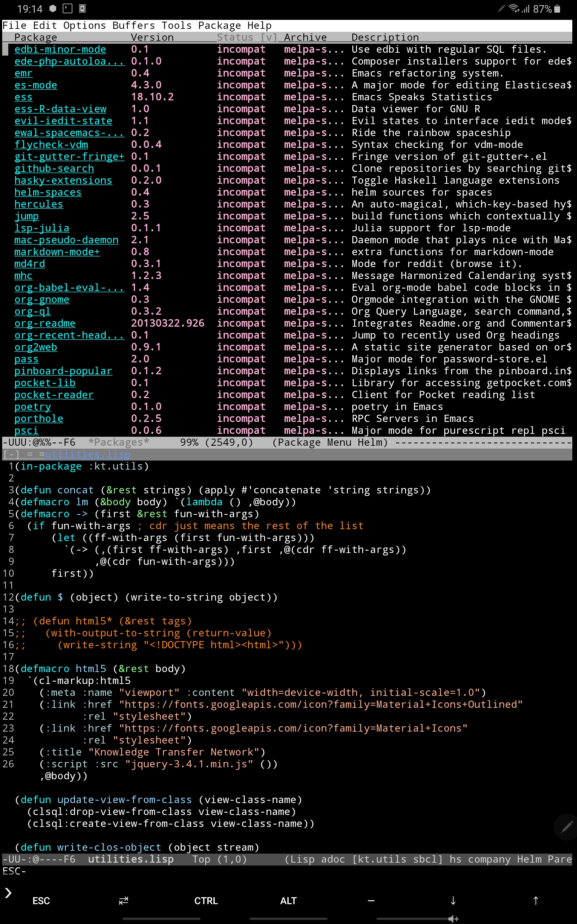Click the utilities.lisp header link
Image resolution: width=577 pixels, height=924 pixels.
click(87, 454)
